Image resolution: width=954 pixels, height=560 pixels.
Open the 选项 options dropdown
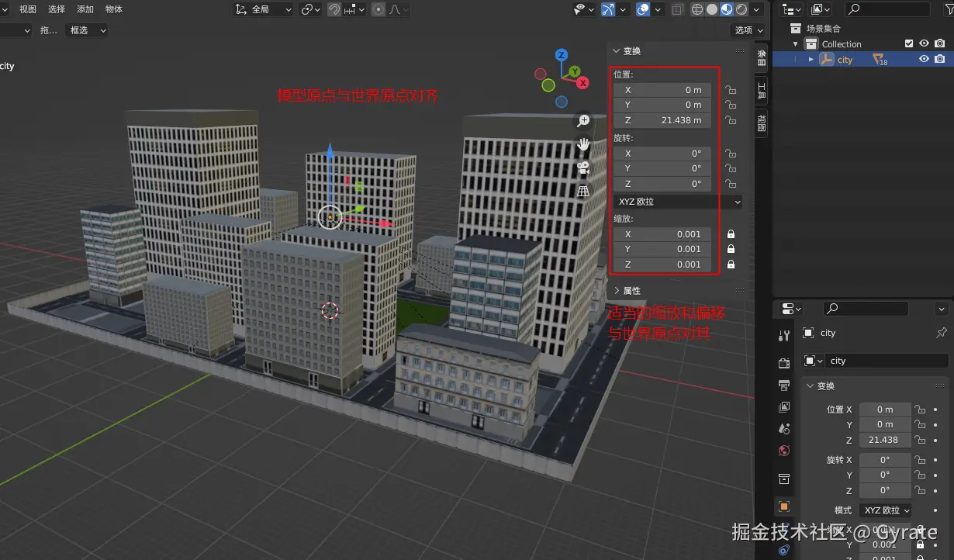coord(750,29)
